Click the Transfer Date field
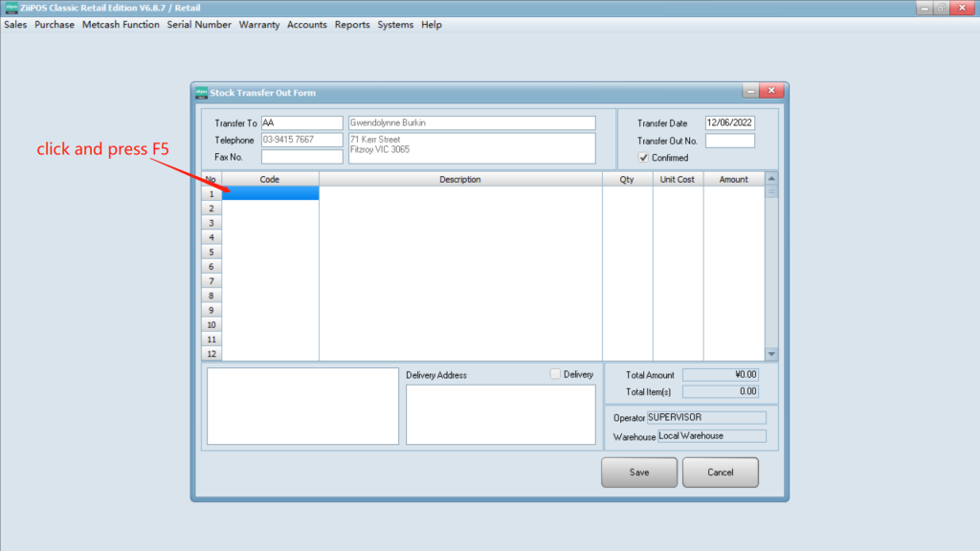 click(730, 123)
